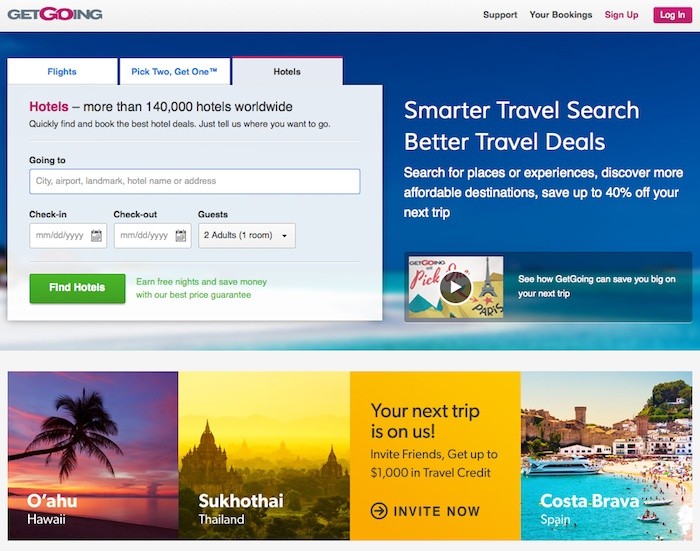Expand the Guests dropdown arrow

(x=284, y=236)
